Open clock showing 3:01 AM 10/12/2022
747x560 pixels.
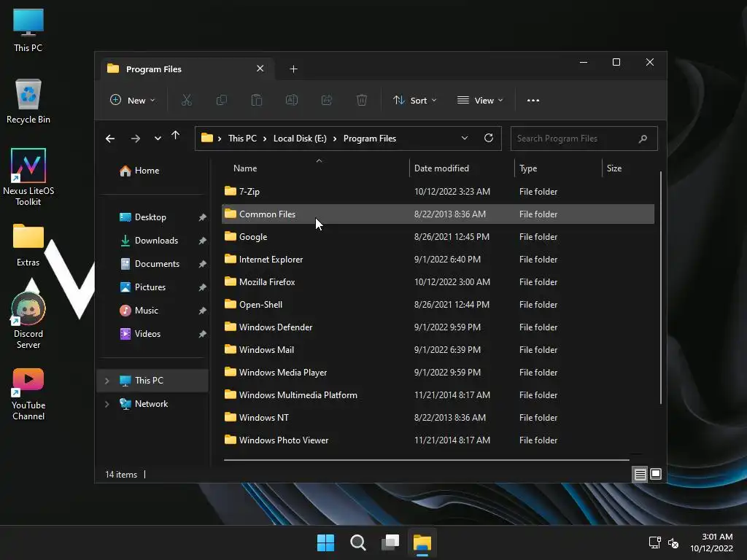pos(712,542)
